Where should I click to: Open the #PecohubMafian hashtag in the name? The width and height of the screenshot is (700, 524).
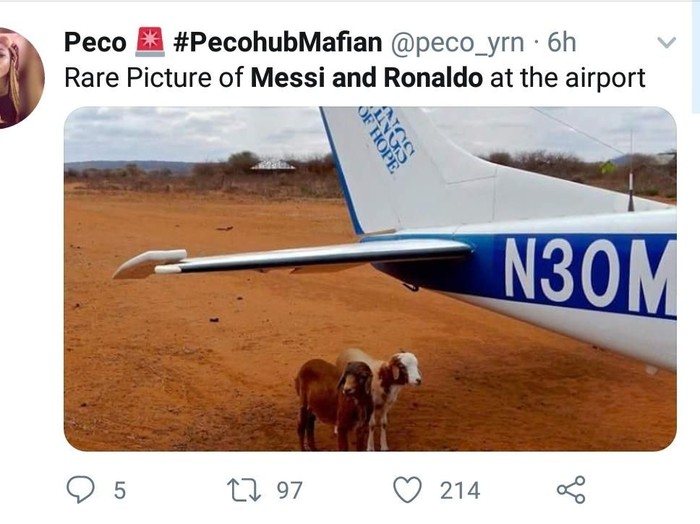point(278,42)
